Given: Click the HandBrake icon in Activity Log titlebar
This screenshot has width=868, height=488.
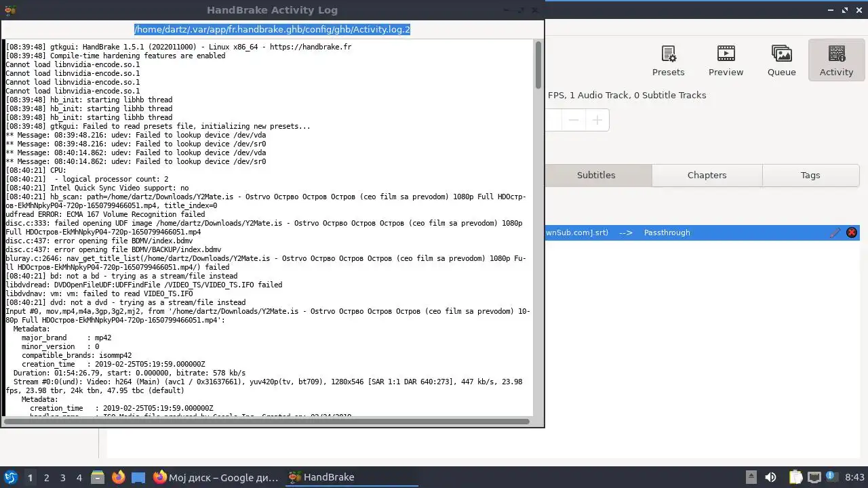Looking at the screenshot, I should point(10,10).
